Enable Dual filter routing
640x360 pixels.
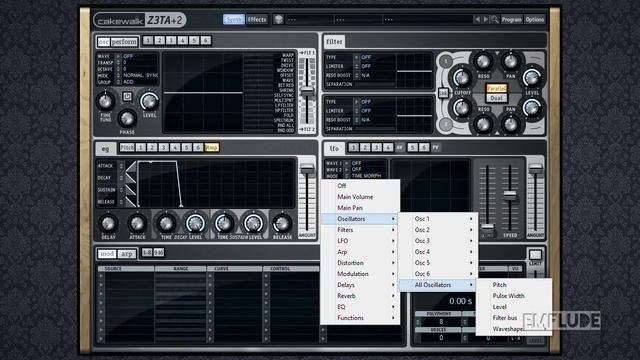coord(496,98)
